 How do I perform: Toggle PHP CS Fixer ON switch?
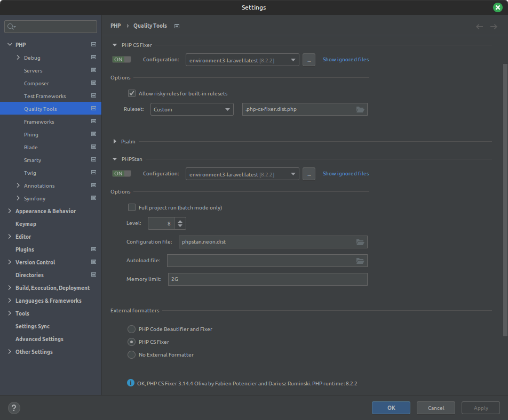(122, 60)
